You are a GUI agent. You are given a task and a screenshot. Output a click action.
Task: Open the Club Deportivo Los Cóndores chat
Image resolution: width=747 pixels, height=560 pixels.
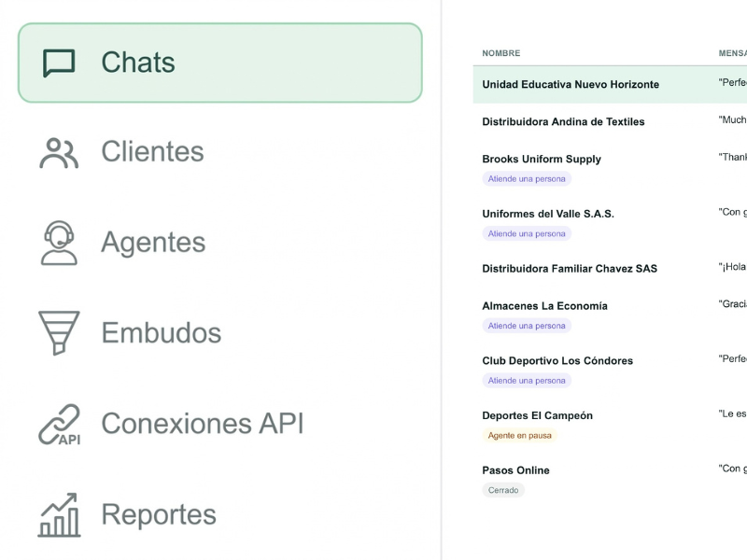[610, 370]
